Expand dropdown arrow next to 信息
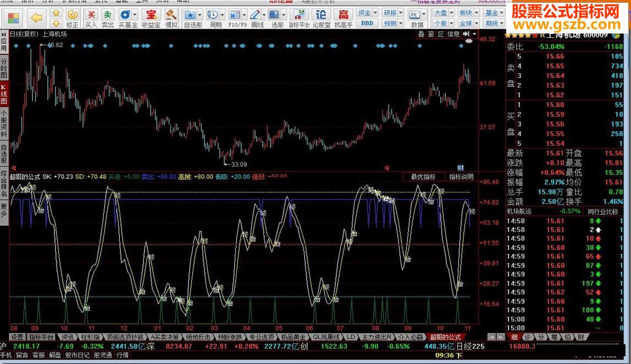 (474, 34)
